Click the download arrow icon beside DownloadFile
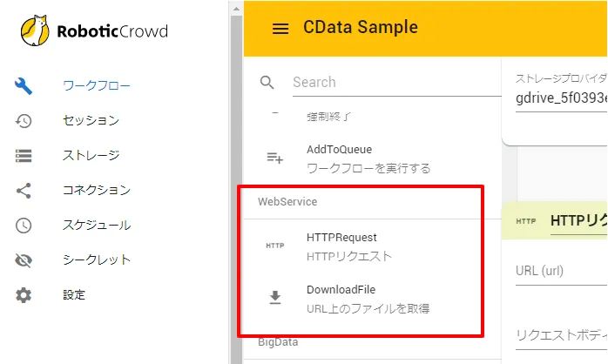Viewport: 608px width, 364px height. pos(274,298)
